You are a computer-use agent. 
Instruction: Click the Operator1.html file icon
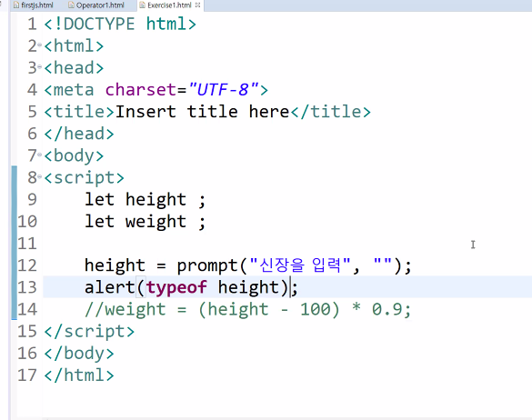[x=71, y=5]
